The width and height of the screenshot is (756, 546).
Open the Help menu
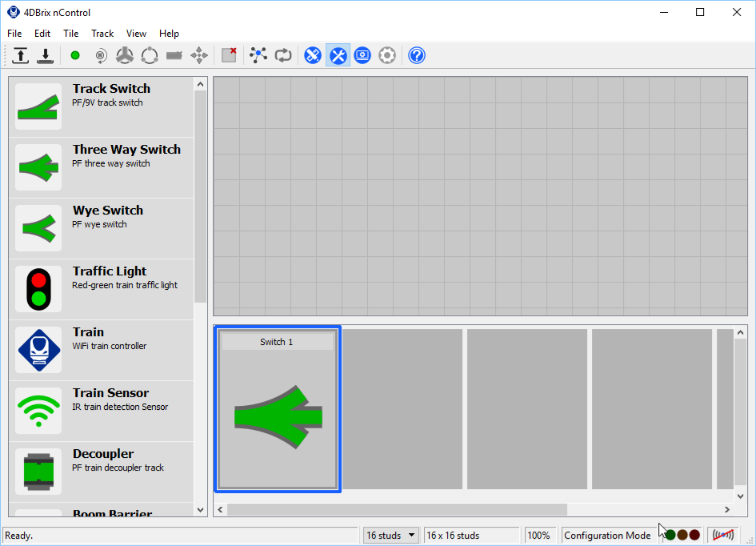pos(169,34)
